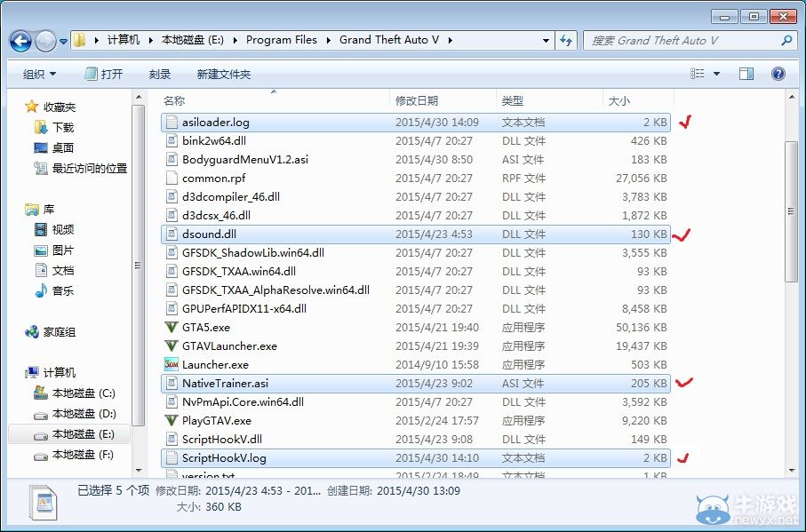Open address bar previous locations dropdown
Screen dimensions: 806x532
[546, 40]
